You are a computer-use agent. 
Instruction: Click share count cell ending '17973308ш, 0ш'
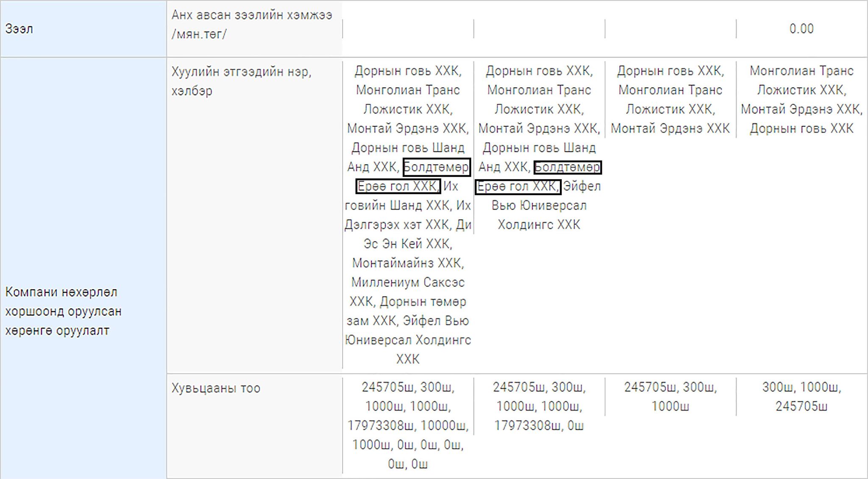coord(539,406)
